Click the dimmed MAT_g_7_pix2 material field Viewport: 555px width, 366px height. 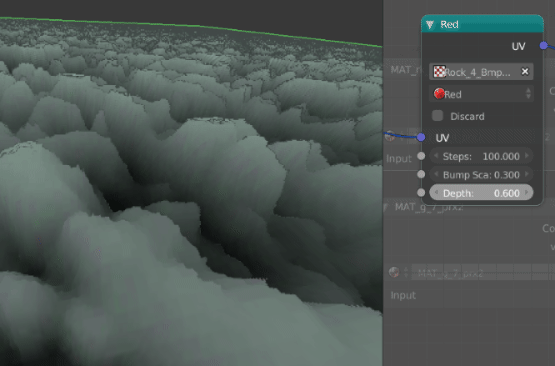[482, 273]
